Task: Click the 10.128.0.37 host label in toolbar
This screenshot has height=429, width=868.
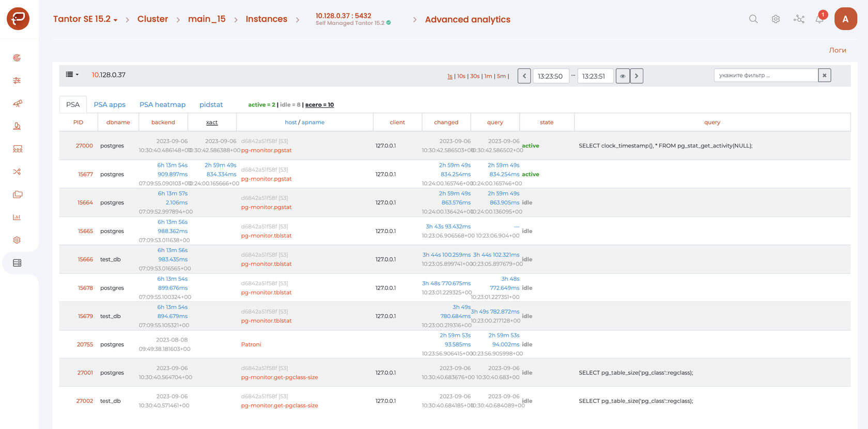Action: (x=109, y=75)
